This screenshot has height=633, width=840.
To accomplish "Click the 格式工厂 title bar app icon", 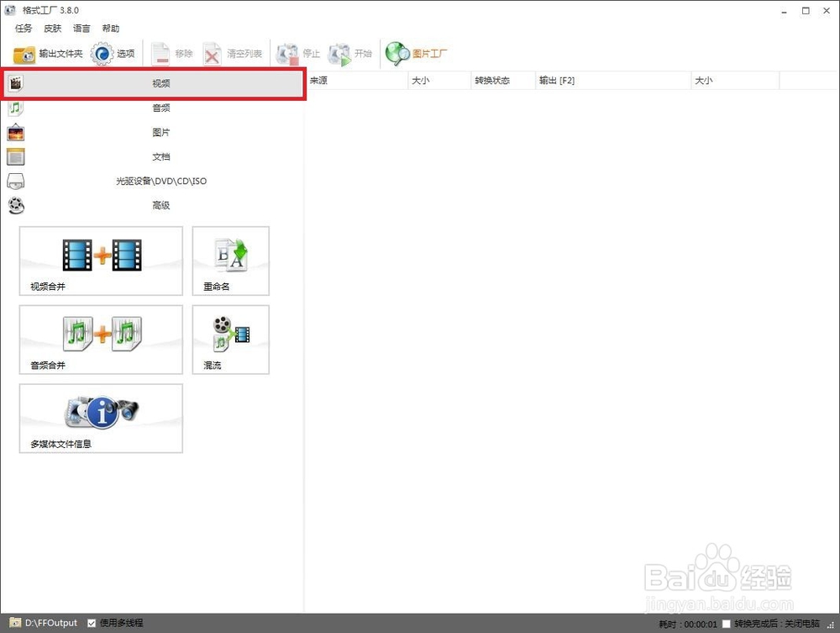I will click(9, 10).
